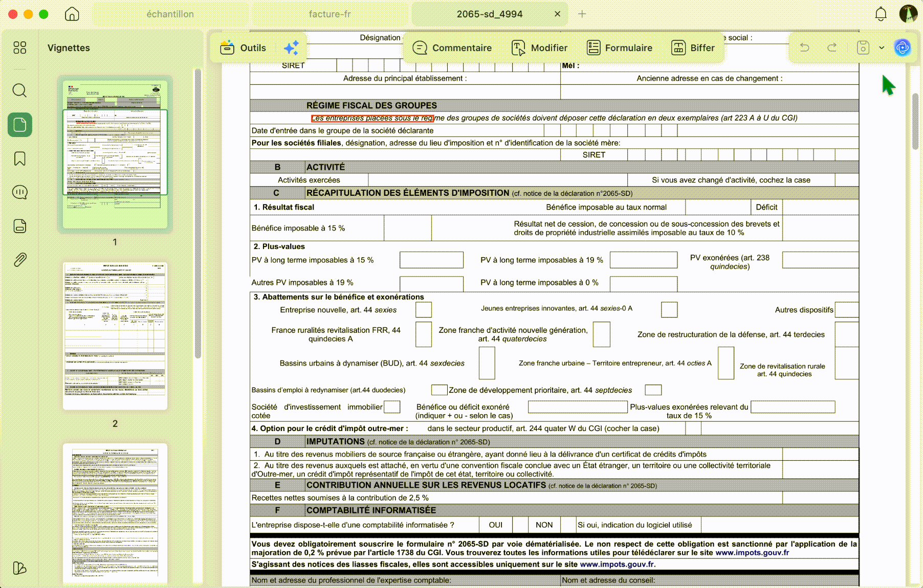Open the user profile avatar
The image size is (923, 588).
tap(908, 14)
